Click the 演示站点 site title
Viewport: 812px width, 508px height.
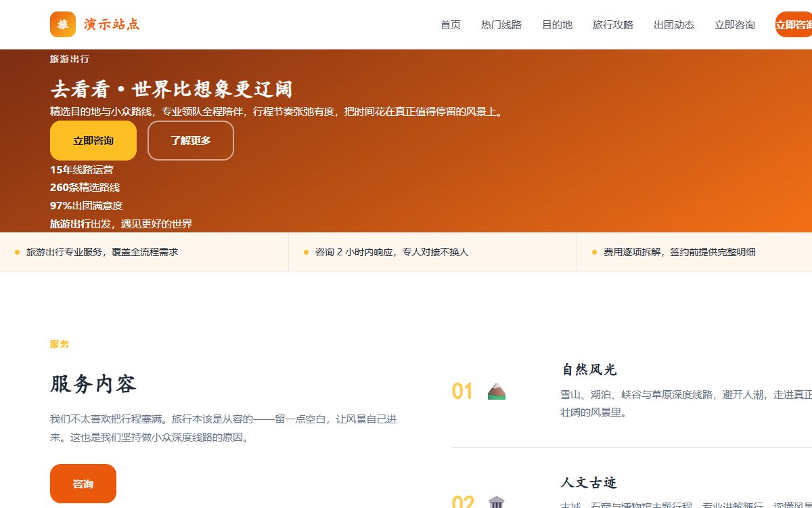[x=112, y=24]
